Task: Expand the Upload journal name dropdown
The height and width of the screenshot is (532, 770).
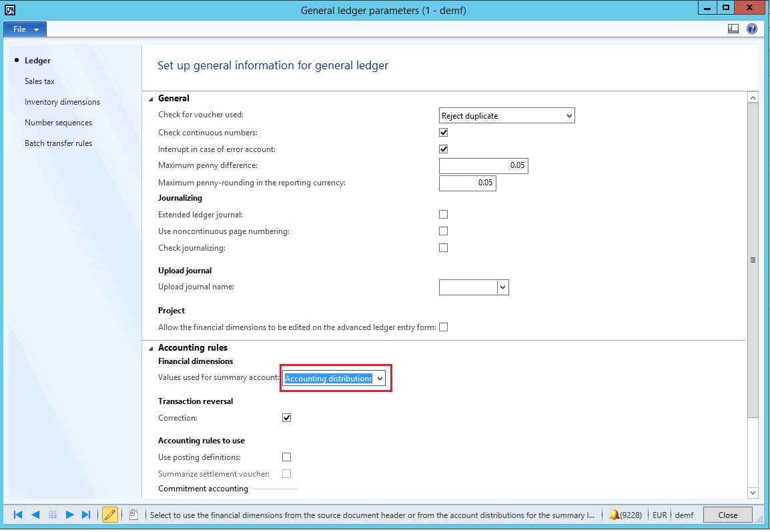Action: coord(503,287)
